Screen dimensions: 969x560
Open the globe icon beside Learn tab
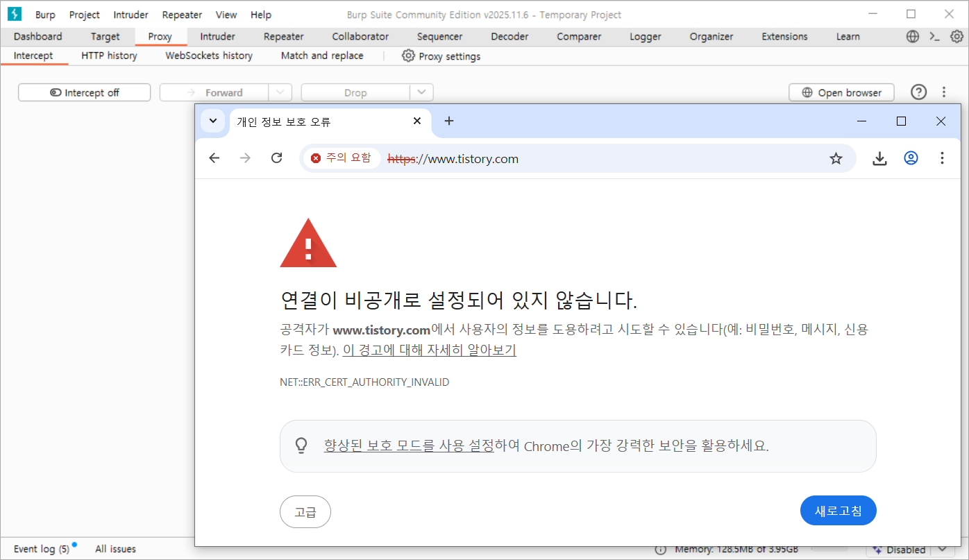click(x=913, y=37)
